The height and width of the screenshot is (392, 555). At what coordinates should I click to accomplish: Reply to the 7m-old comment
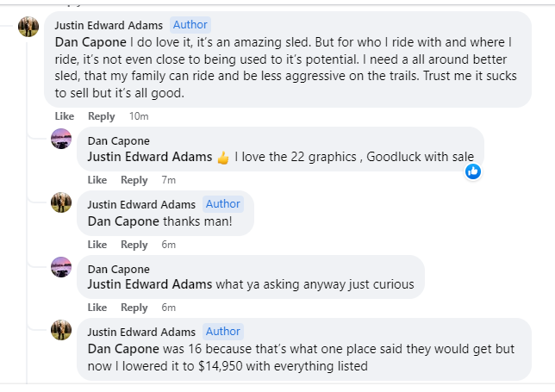134,180
